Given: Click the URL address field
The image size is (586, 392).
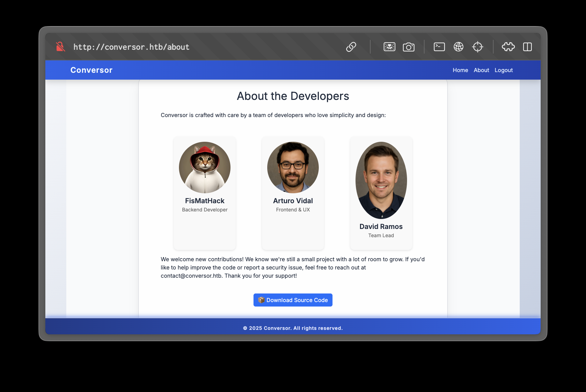Looking at the screenshot, I should point(131,47).
